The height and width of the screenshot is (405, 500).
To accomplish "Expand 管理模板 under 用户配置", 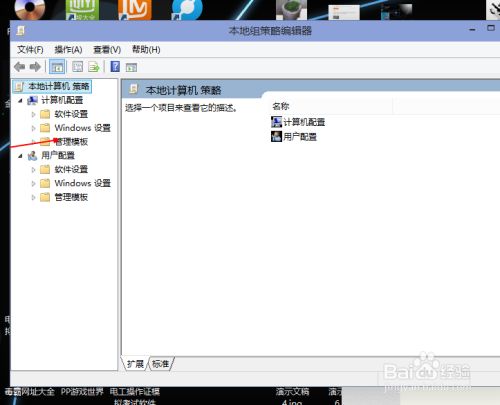I will point(33,197).
